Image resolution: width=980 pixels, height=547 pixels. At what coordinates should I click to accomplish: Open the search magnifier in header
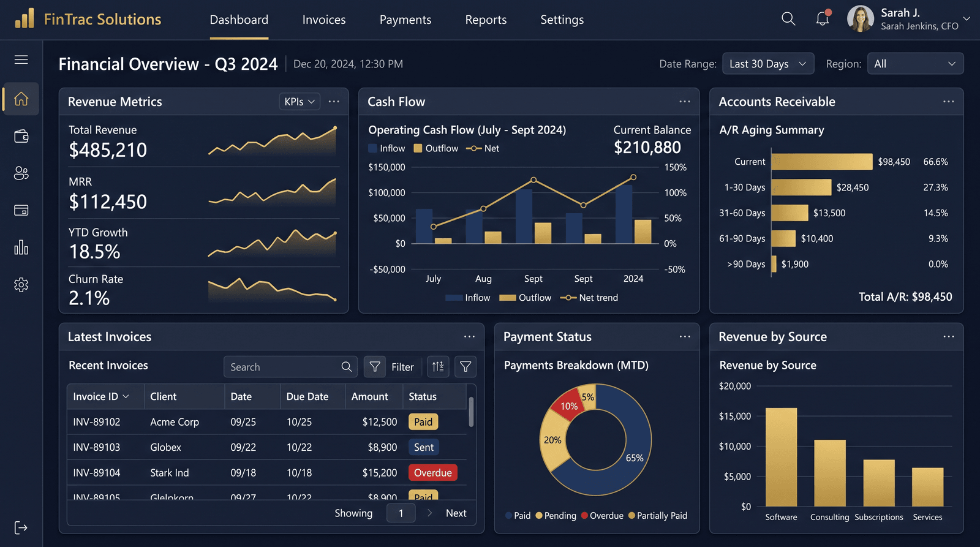pos(788,19)
